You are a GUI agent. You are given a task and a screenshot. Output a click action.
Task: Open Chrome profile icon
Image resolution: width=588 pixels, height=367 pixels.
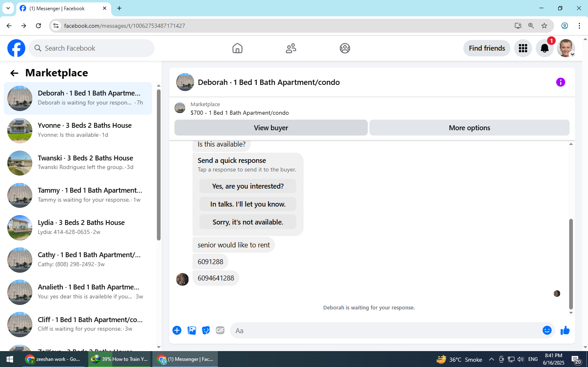coord(565,26)
